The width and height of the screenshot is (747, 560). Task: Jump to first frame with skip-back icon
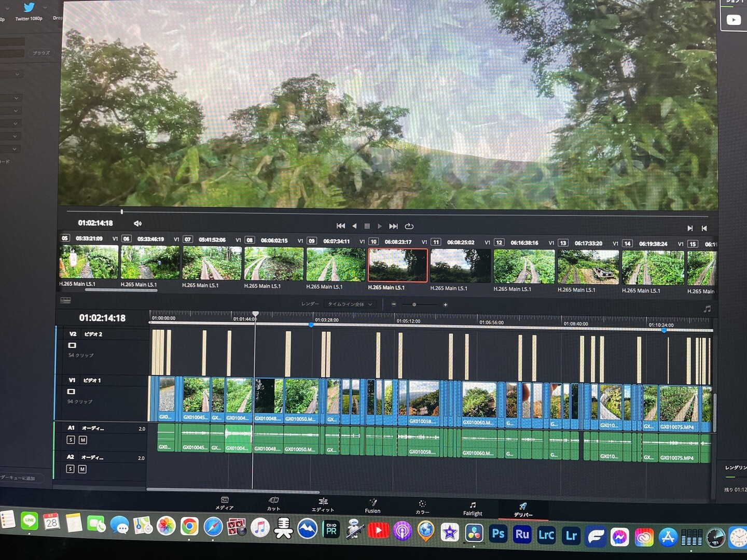(340, 226)
